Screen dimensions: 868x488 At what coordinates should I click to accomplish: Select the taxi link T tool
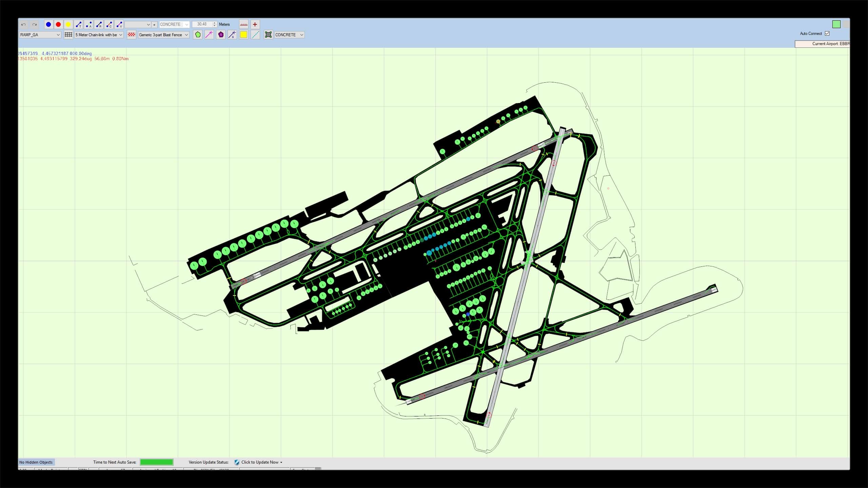[78, 24]
